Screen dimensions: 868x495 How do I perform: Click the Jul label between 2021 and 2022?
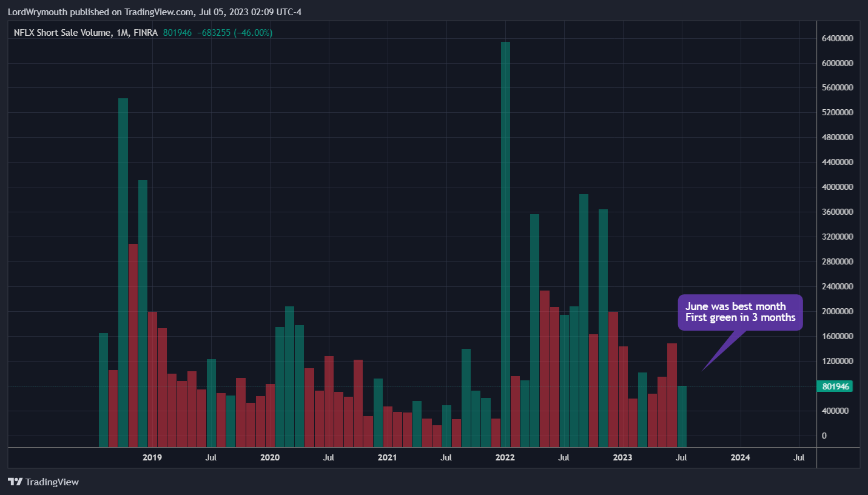point(446,457)
